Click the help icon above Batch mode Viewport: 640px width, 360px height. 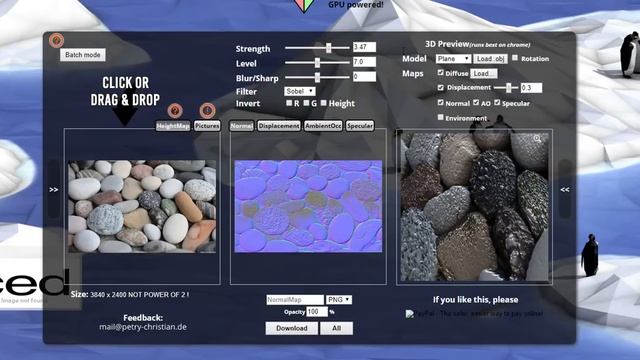(x=56, y=40)
